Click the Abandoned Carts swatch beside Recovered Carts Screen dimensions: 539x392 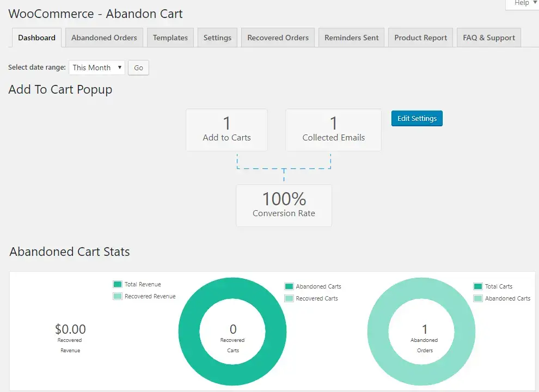tap(289, 286)
